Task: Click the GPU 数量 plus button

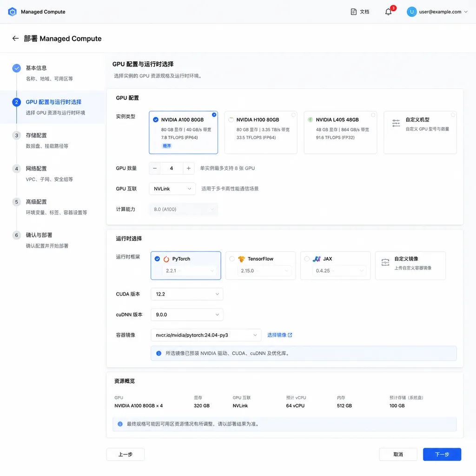Action: (189, 168)
